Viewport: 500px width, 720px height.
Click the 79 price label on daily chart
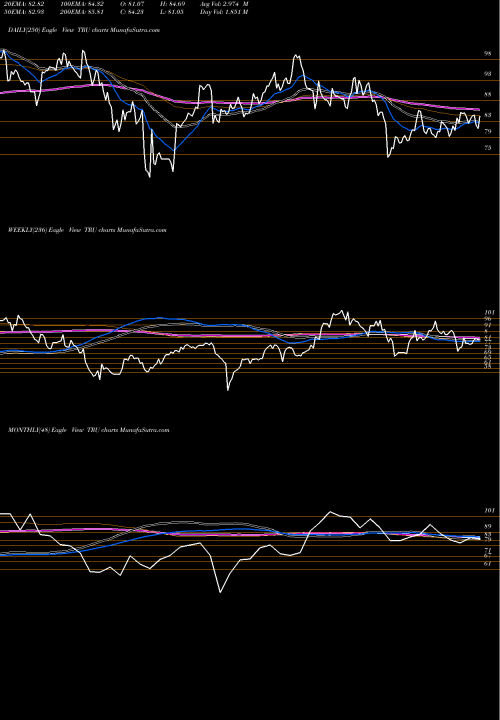click(488, 131)
